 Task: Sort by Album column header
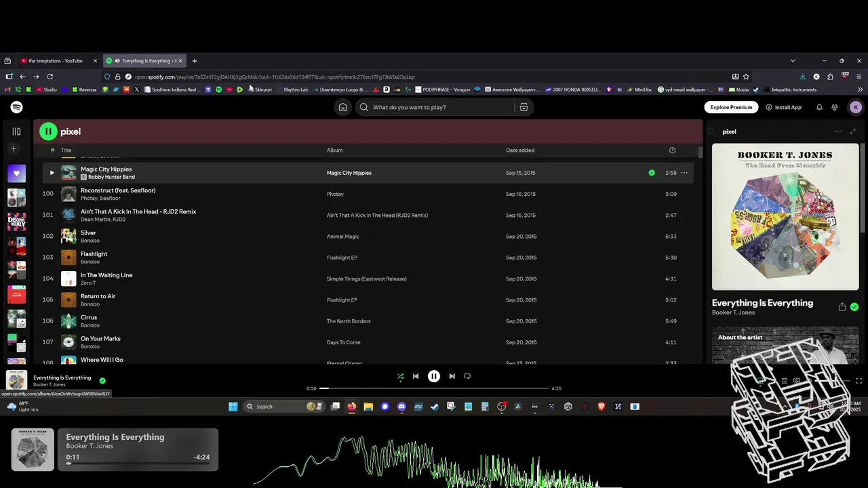coord(334,150)
